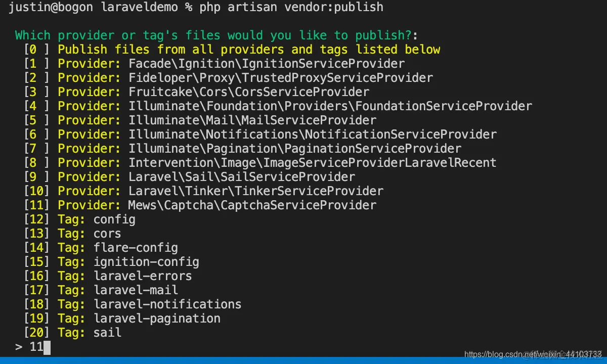Select the TinkerServiceProvider line
This screenshot has width=607, height=364.
pos(203,191)
